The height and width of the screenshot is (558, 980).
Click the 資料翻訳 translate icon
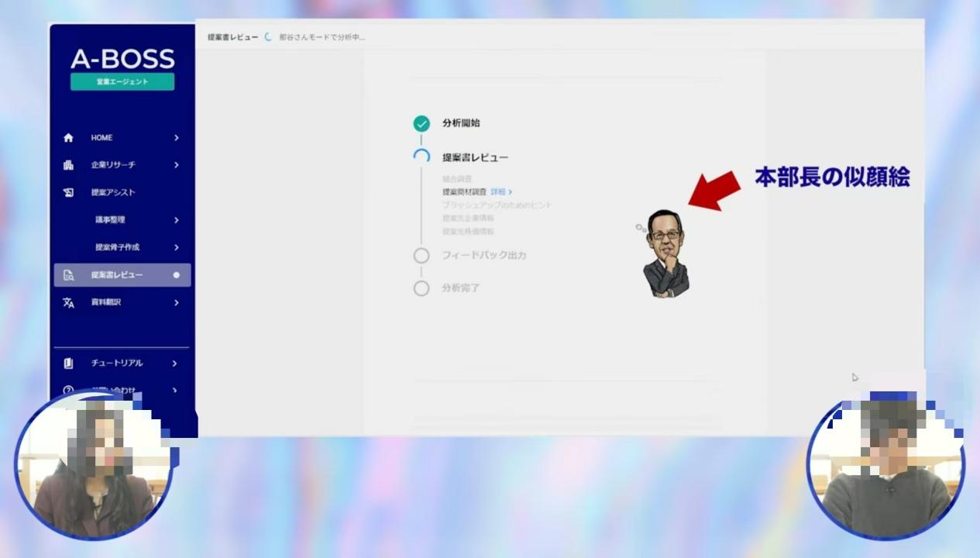pyautogui.click(x=68, y=302)
